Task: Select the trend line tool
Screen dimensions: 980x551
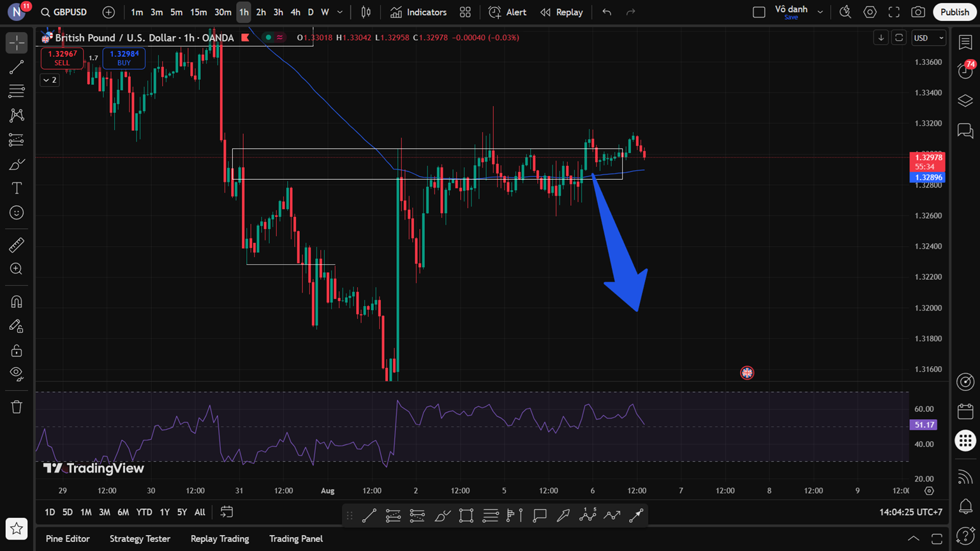Action: [x=17, y=67]
